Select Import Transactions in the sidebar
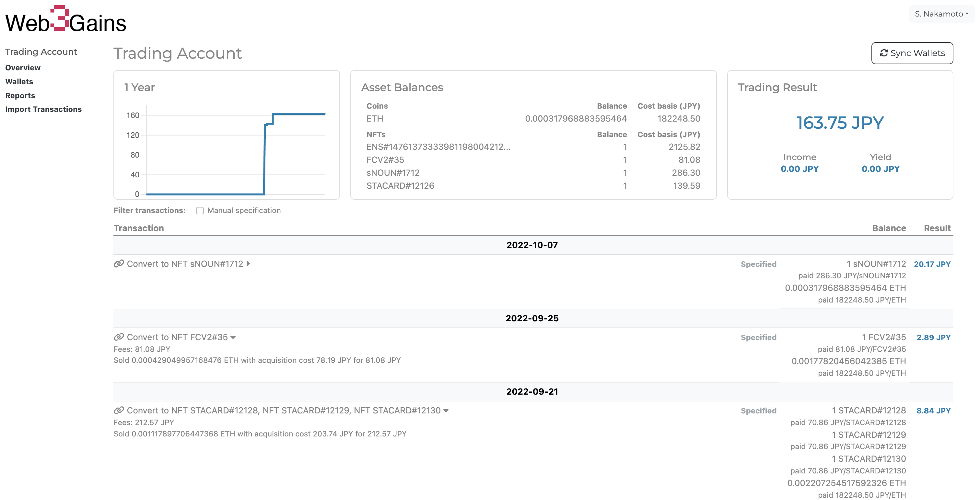 point(43,109)
